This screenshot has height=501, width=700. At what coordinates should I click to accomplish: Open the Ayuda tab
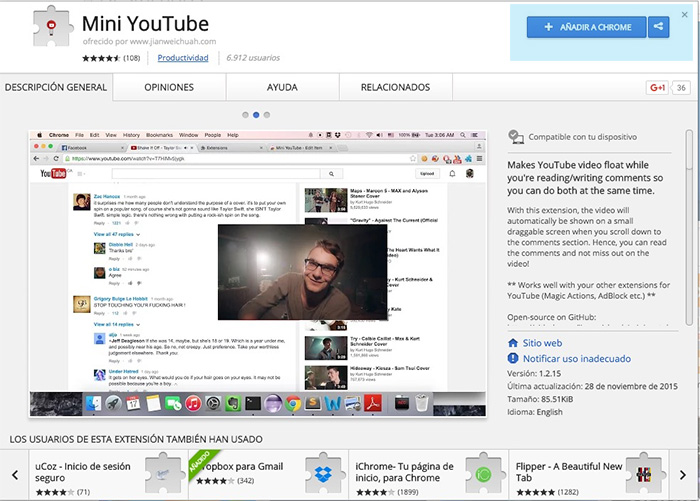[282, 87]
